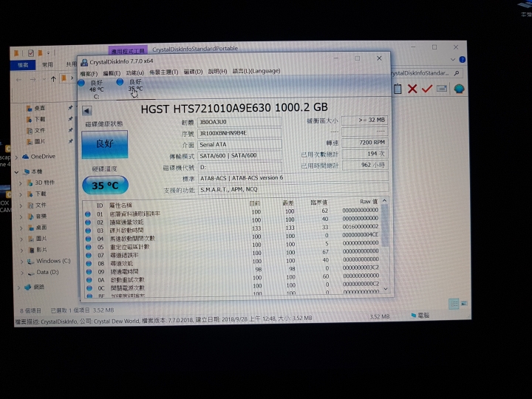Open the 檔案 tab in File Explorer
532x399 pixels.
pos(23,65)
